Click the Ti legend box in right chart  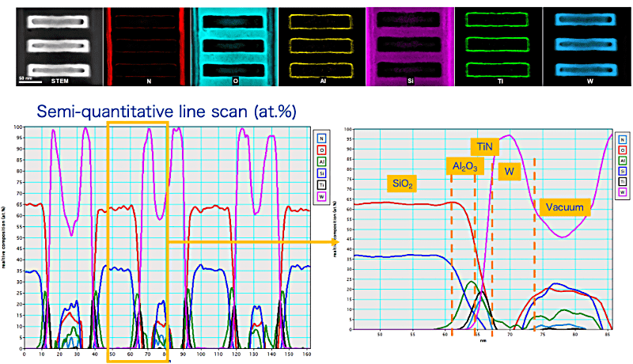(x=623, y=180)
